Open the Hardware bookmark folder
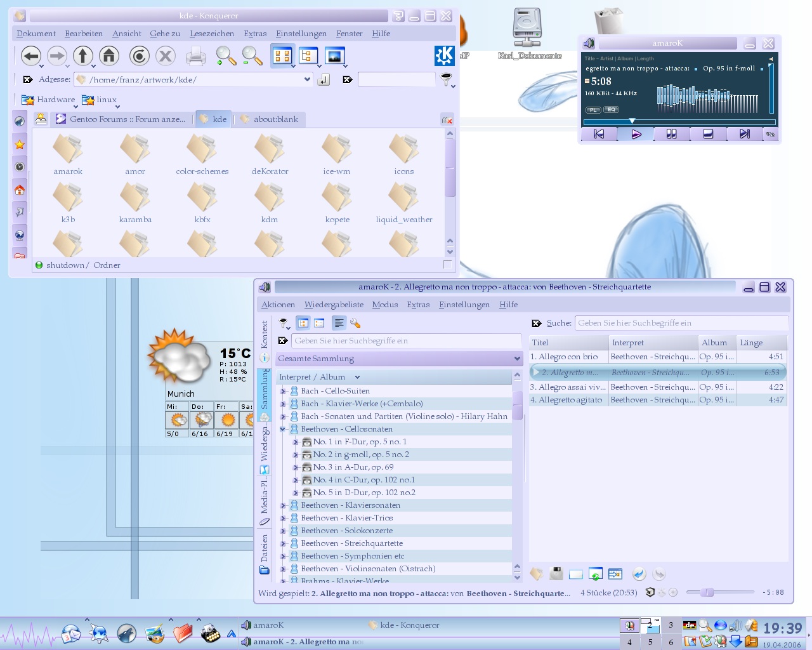The image size is (812, 650). [x=48, y=100]
